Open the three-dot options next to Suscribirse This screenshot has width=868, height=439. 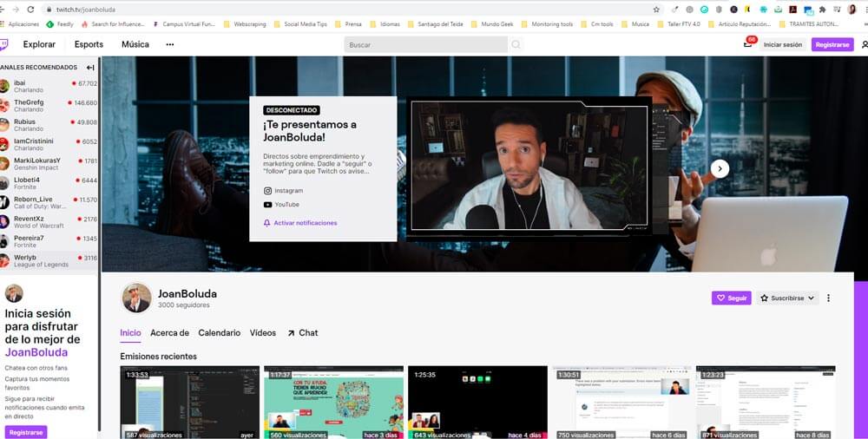click(828, 298)
